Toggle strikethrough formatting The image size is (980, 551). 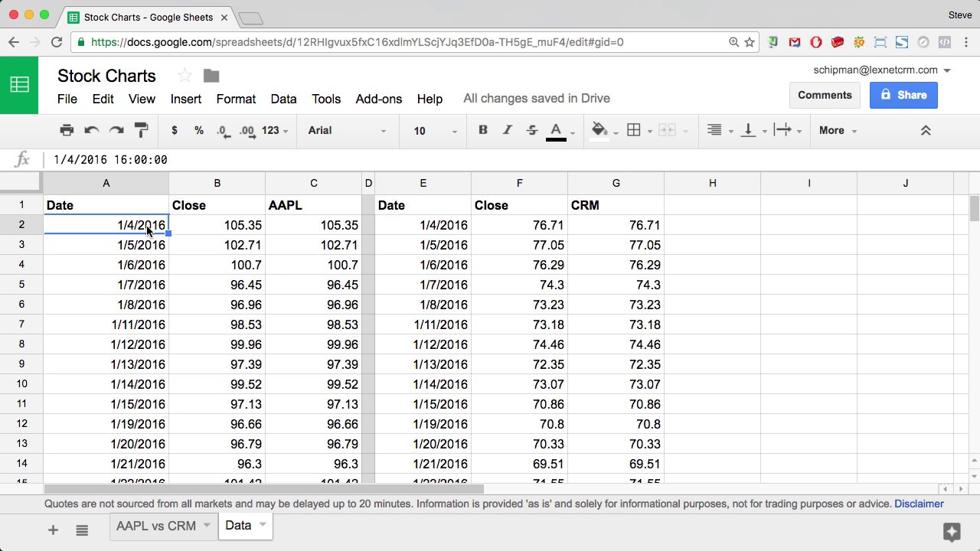tap(532, 130)
